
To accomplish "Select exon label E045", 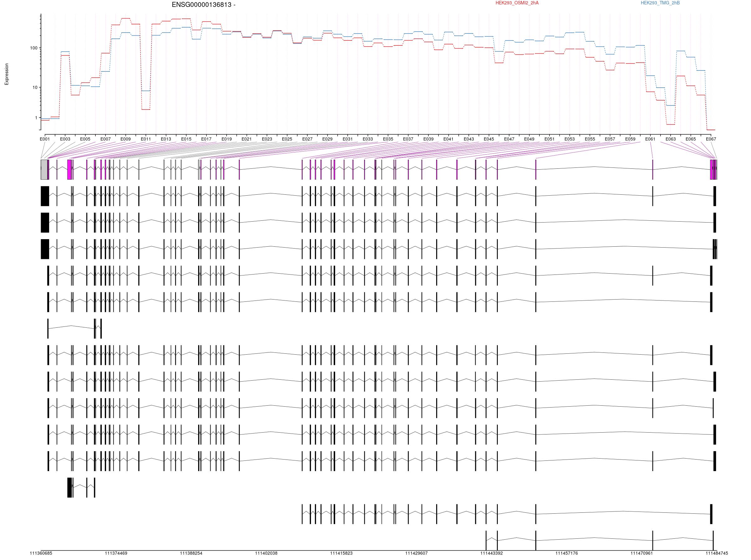I will pyautogui.click(x=489, y=139).
